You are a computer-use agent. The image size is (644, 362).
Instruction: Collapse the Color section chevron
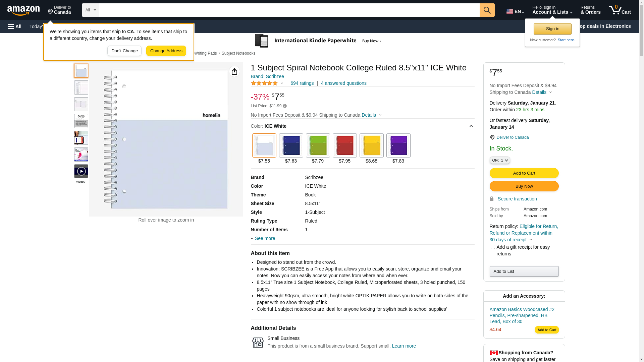click(471, 126)
